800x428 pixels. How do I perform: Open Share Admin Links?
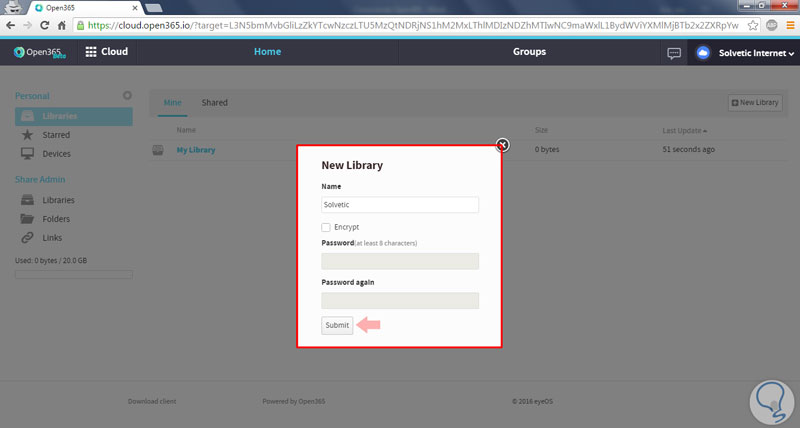pyautogui.click(x=52, y=238)
